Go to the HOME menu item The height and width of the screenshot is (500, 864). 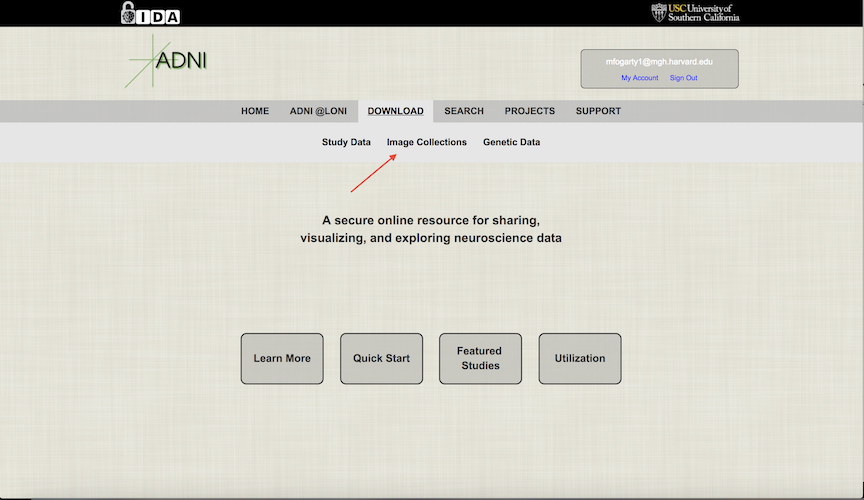point(255,111)
